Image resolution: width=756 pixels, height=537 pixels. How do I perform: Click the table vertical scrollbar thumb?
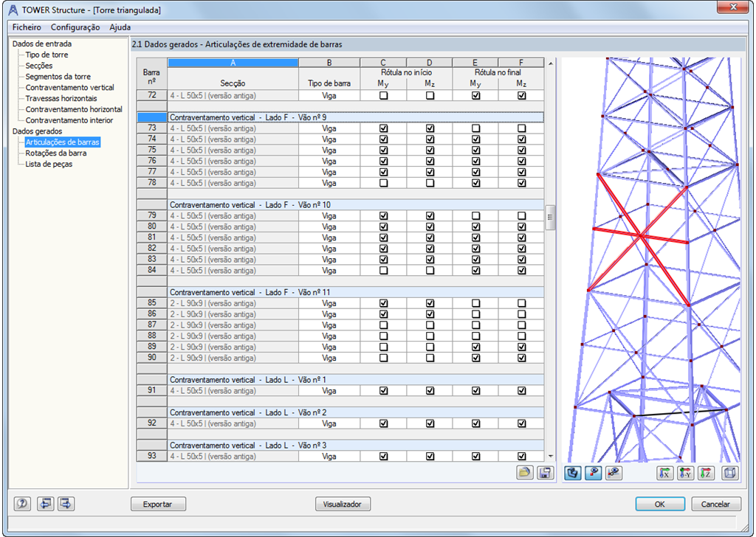[550, 218]
